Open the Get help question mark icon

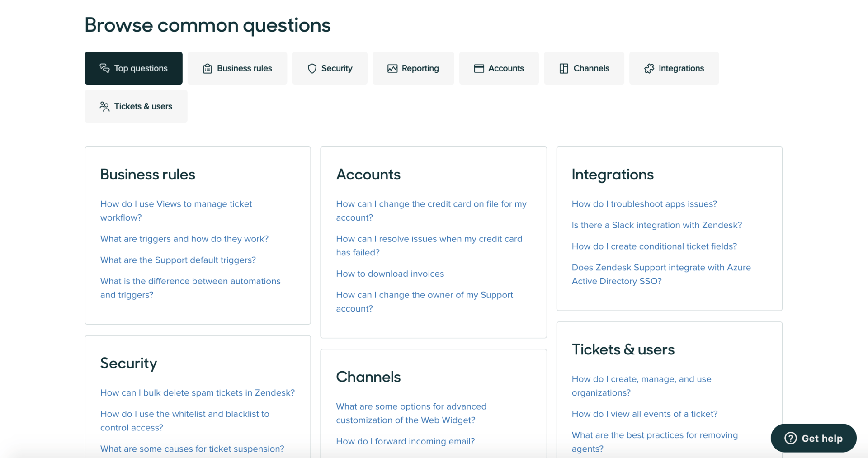pyautogui.click(x=790, y=438)
